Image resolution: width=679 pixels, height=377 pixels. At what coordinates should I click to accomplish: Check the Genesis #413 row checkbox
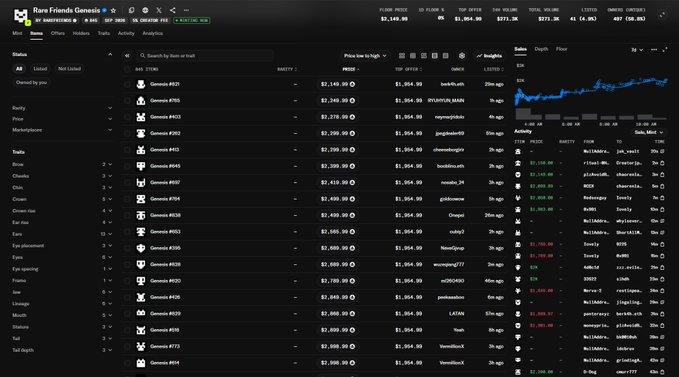pos(127,150)
